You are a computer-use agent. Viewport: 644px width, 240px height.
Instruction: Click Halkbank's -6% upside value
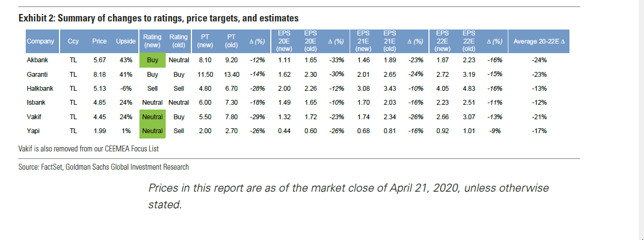point(126,88)
